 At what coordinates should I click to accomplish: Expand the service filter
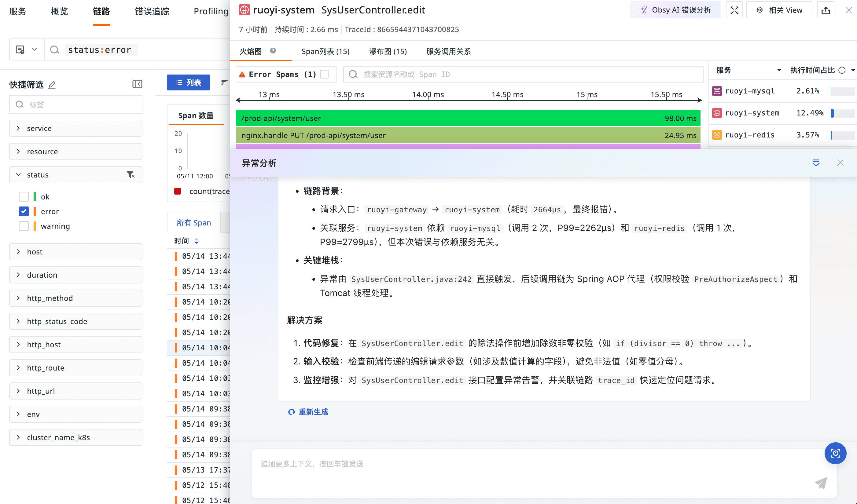click(x=76, y=128)
